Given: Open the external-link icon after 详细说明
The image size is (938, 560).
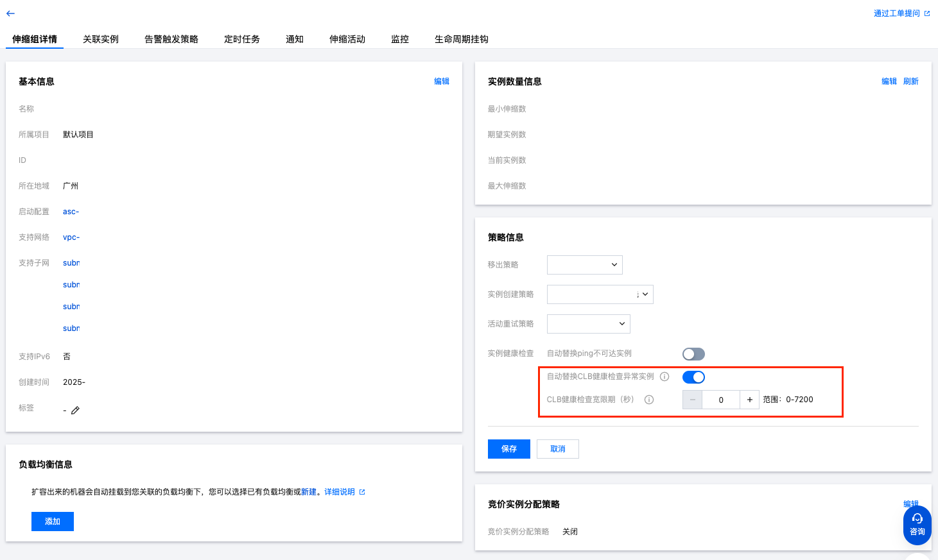Looking at the screenshot, I should [362, 492].
